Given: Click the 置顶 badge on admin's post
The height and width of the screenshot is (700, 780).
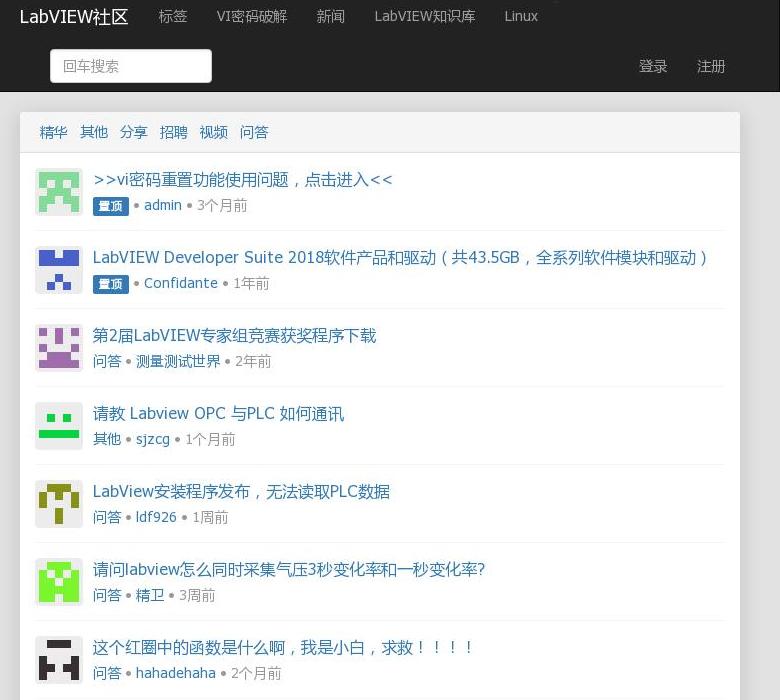Looking at the screenshot, I should pyautogui.click(x=110, y=206).
